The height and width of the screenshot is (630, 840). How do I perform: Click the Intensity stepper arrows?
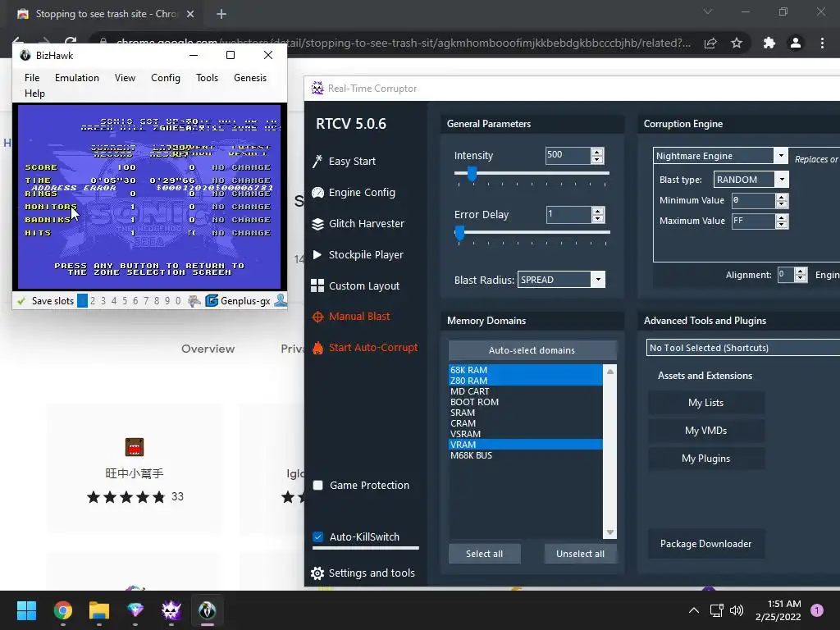(x=597, y=156)
